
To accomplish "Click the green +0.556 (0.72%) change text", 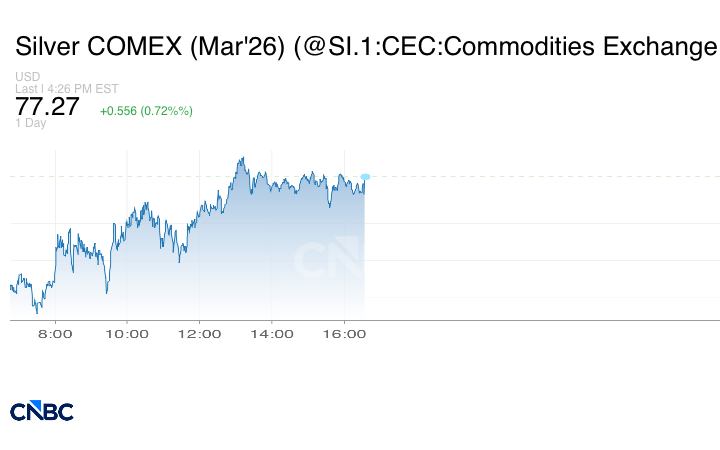I will point(146,111).
